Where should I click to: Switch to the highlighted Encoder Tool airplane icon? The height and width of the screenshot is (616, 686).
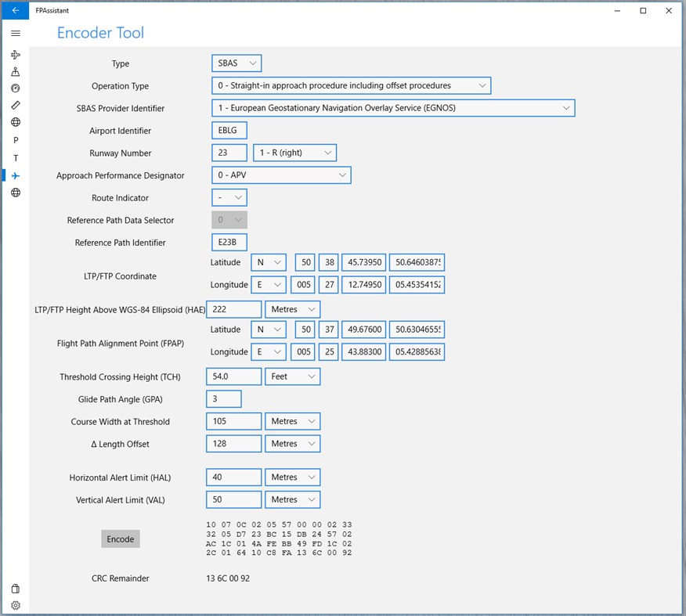(16, 175)
